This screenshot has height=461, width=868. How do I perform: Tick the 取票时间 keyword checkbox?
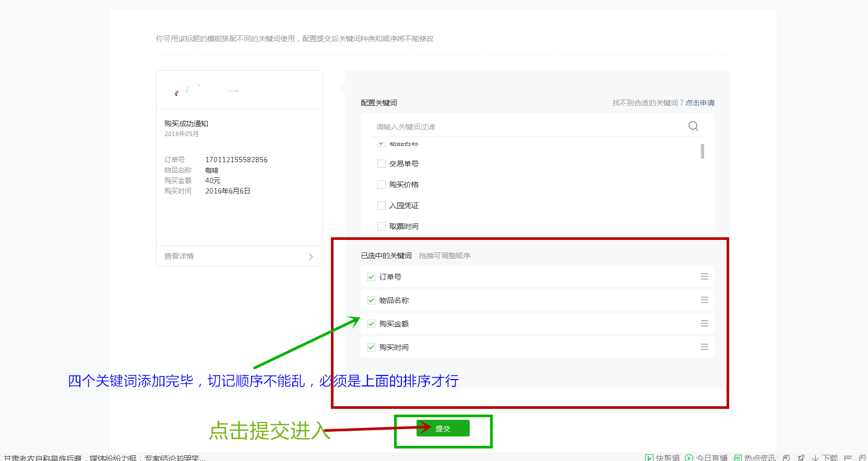pyautogui.click(x=382, y=226)
